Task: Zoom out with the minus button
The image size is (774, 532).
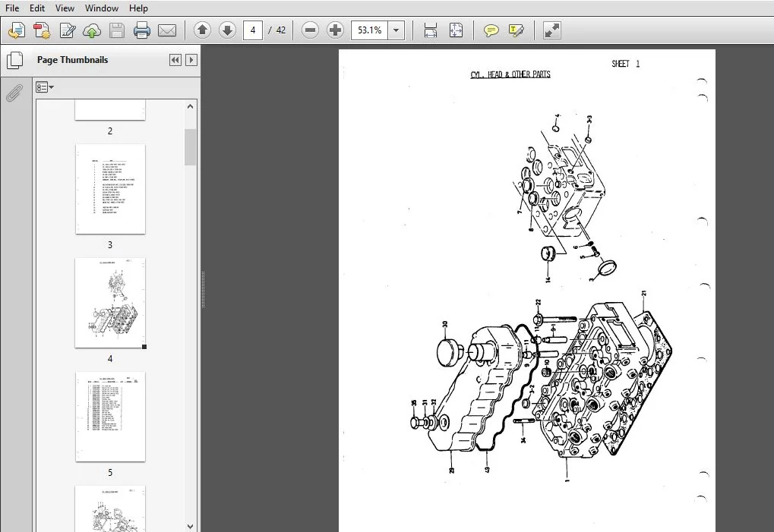Action: tap(310, 30)
